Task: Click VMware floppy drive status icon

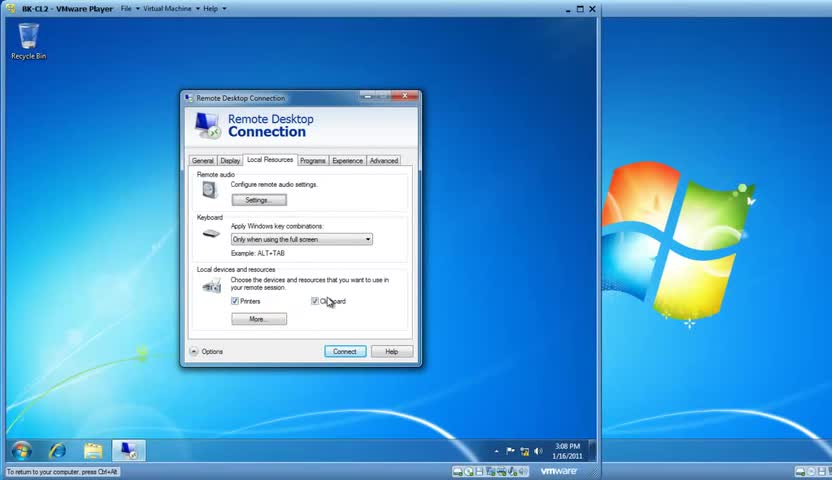Action: 479,471
